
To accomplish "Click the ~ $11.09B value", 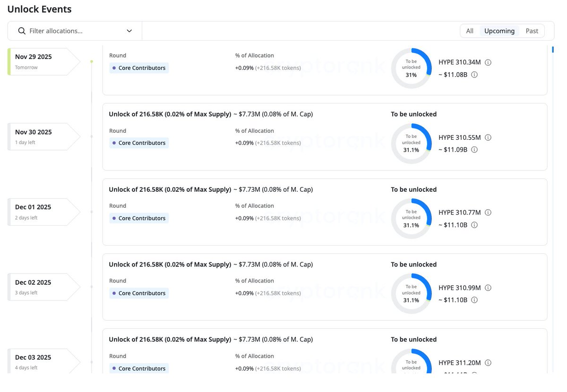I will (x=453, y=150).
